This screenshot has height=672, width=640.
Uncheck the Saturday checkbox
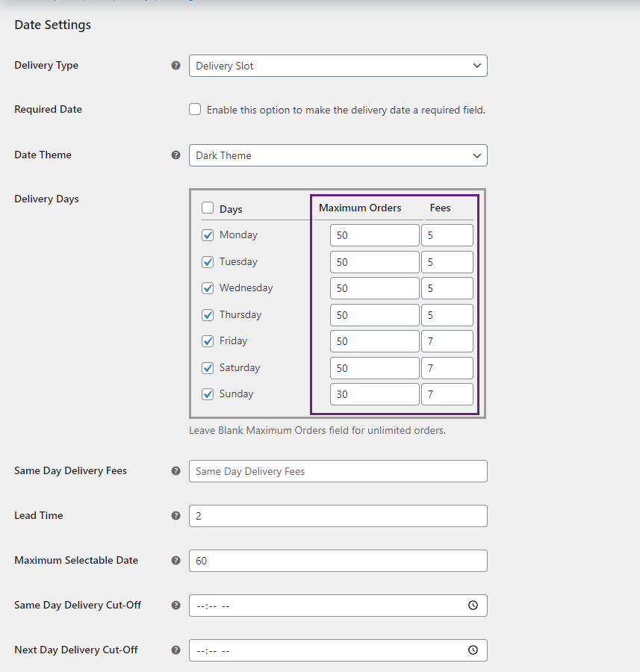pos(208,367)
